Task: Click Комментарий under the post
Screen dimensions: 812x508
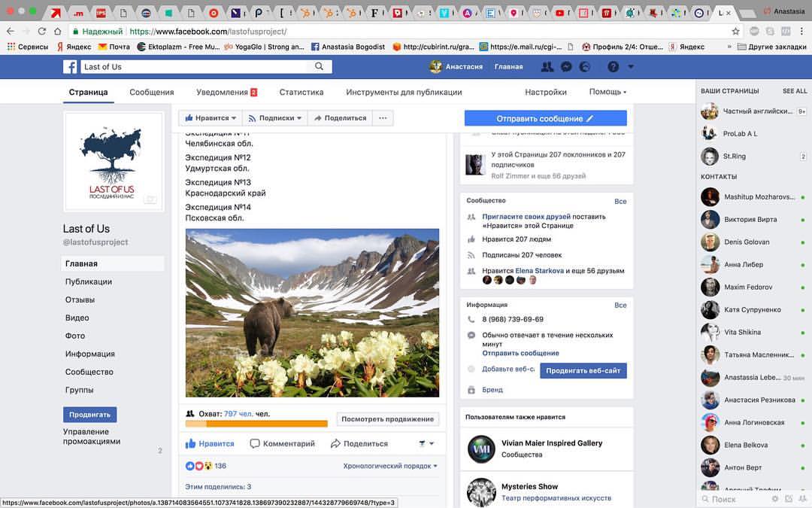Action: 282,444
